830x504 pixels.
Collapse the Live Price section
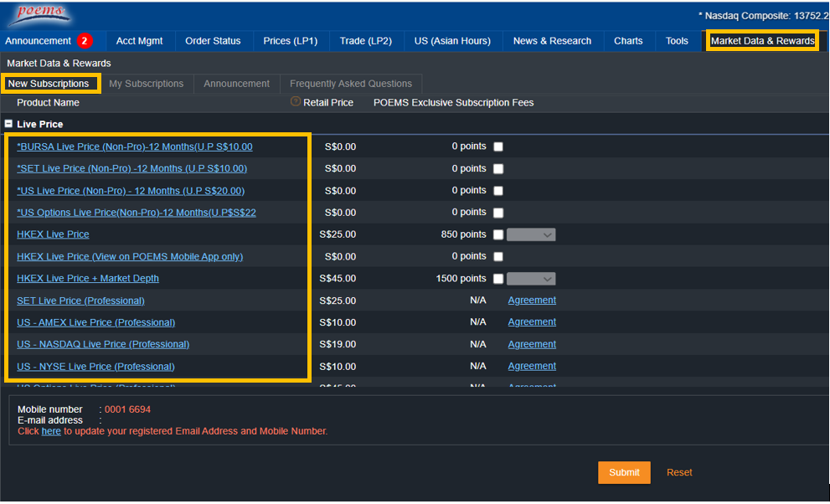tap(8, 124)
